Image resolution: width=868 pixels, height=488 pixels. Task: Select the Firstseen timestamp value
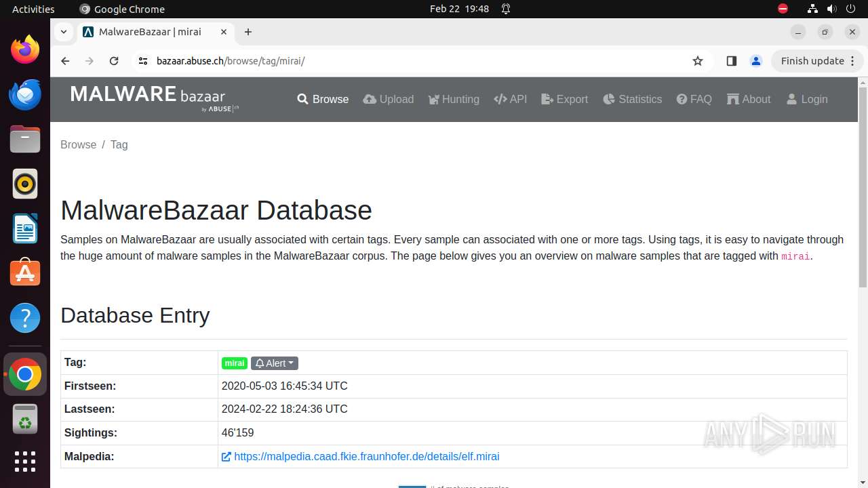[x=285, y=386]
